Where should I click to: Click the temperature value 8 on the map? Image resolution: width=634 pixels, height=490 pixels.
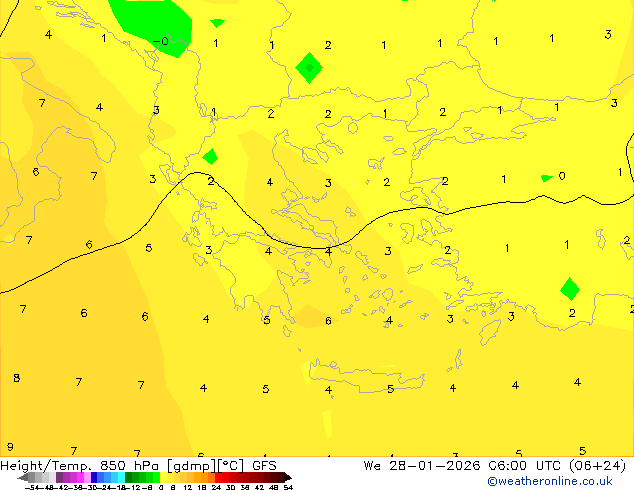[16, 378]
